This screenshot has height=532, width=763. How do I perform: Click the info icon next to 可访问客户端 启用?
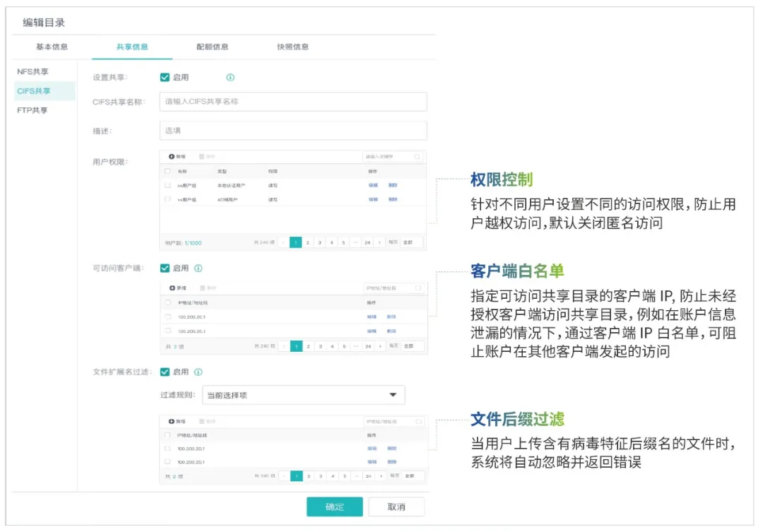coord(199,268)
